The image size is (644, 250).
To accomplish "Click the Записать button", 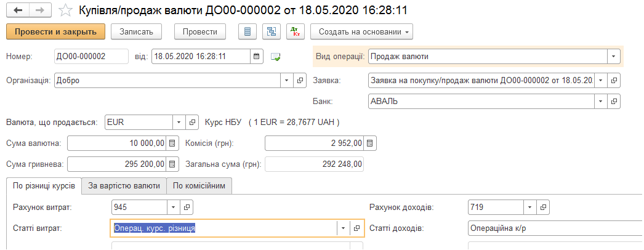I will coord(136,32).
